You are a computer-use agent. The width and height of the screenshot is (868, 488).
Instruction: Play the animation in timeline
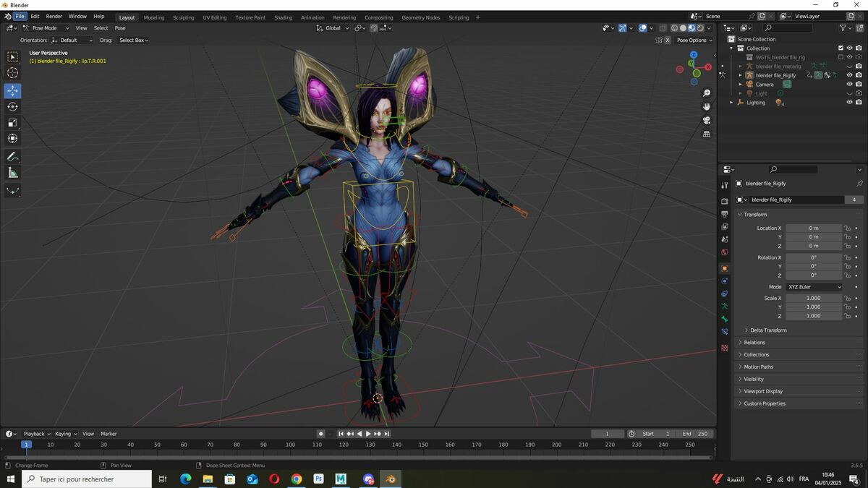coord(369,434)
